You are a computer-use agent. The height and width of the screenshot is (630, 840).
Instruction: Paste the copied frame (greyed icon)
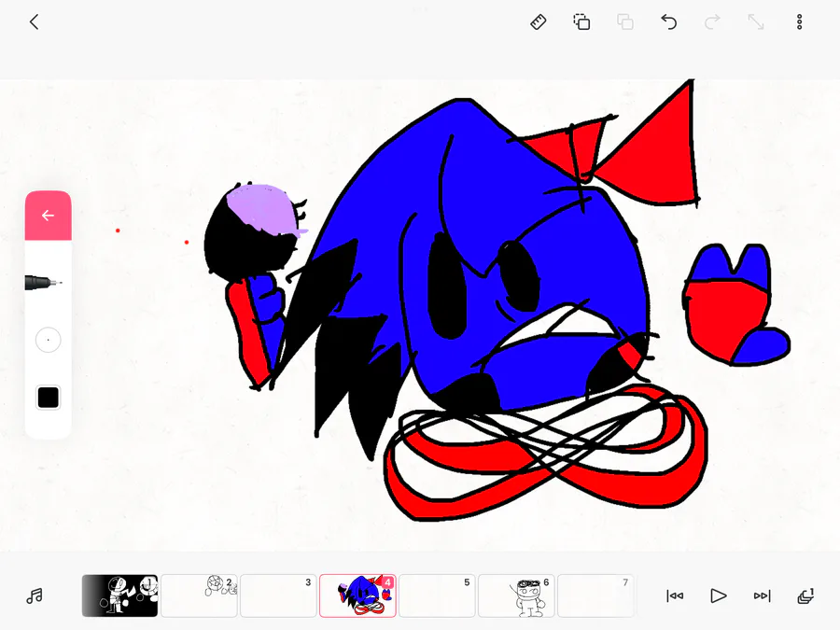click(625, 22)
